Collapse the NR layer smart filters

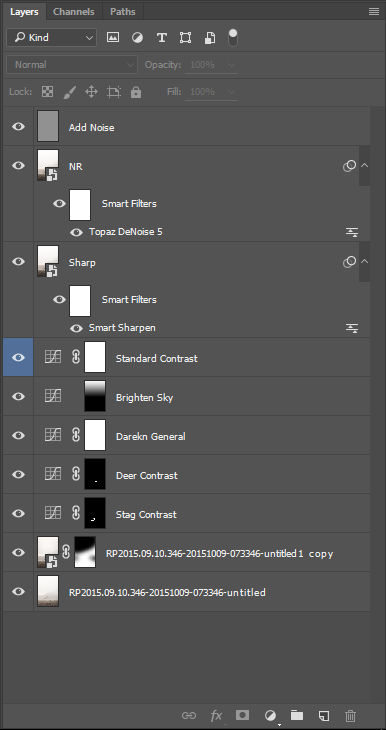tap(365, 165)
